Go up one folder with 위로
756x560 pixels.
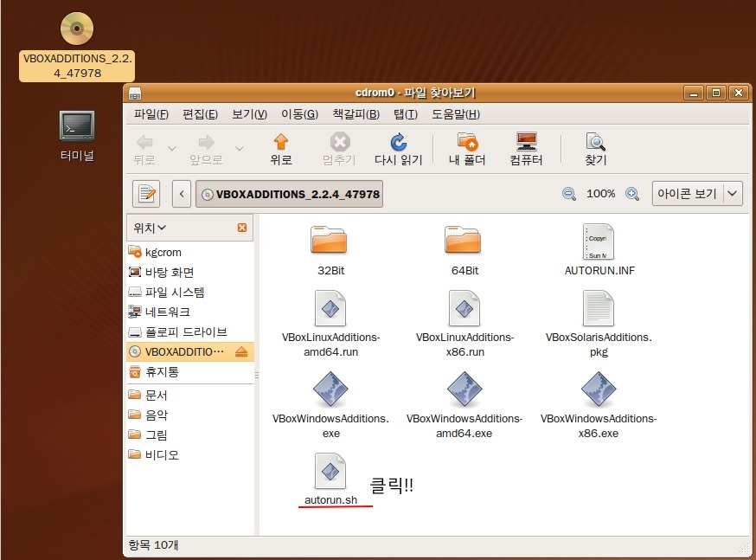tap(281, 150)
